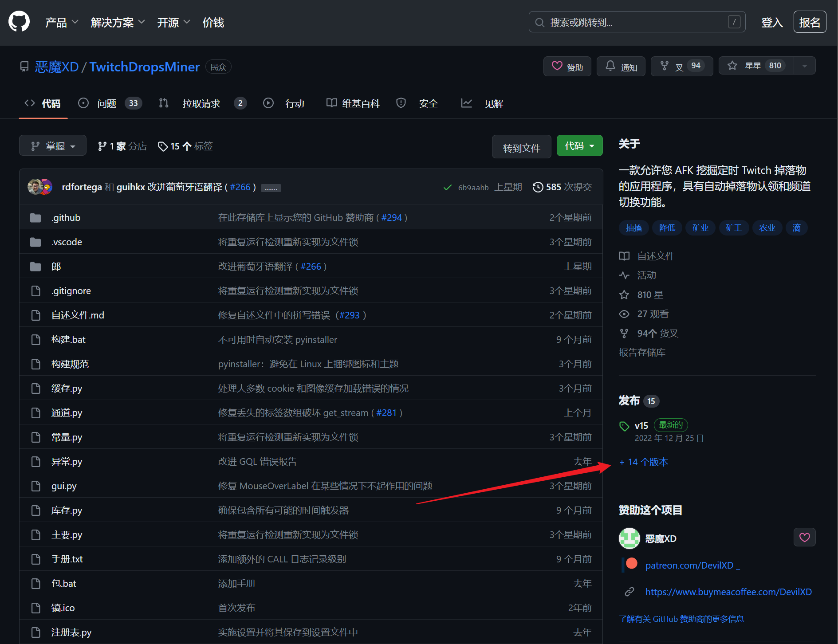
Task: Click the 登入 sign-in link
Action: 771,22
